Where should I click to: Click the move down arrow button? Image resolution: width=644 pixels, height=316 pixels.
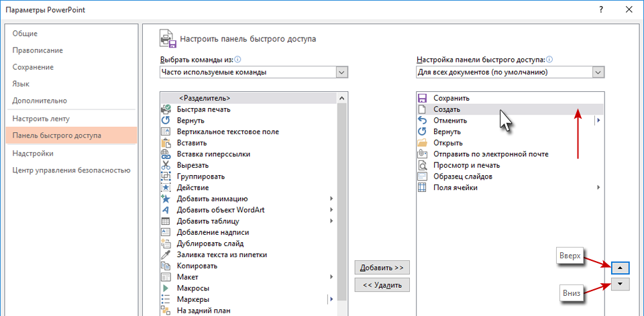[620, 284]
